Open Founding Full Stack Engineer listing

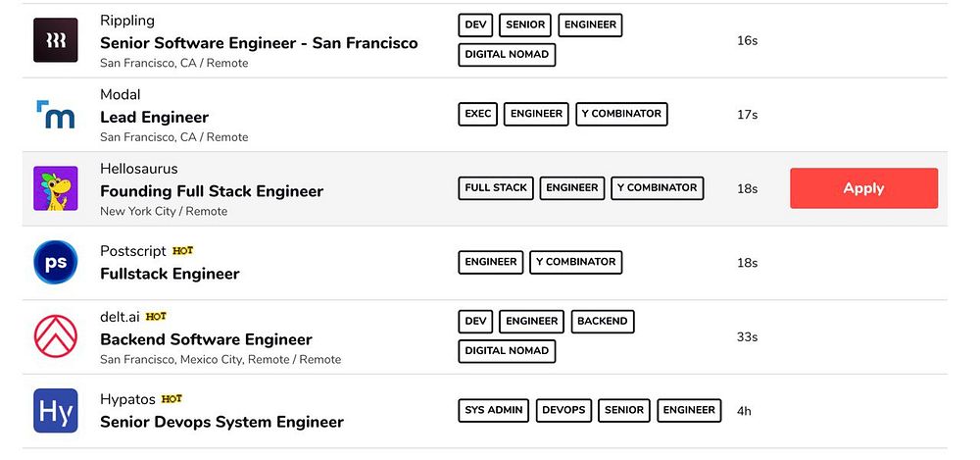(212, 191)
